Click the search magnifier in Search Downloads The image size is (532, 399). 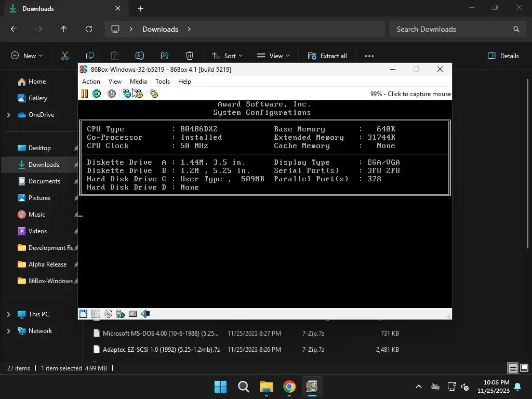(516, 29)
